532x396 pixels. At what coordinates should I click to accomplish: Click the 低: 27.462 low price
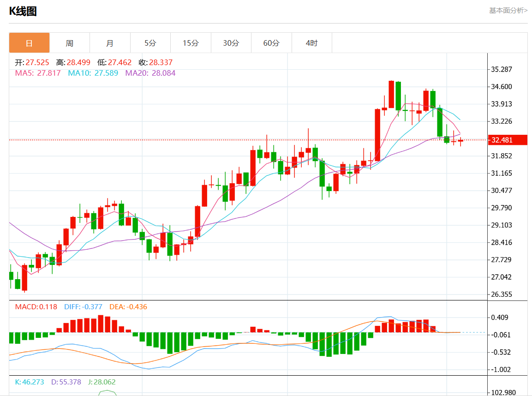coord(114,62)
